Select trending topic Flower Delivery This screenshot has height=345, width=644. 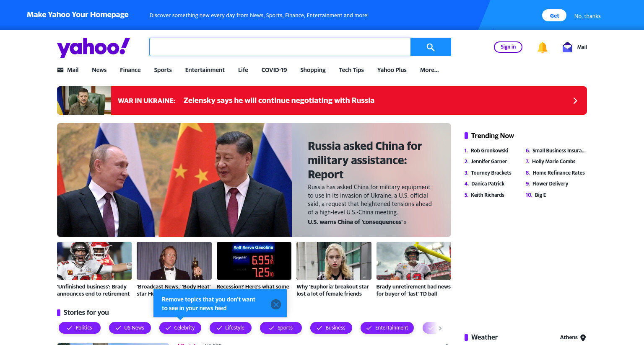pyautogui.click(x=550, y=184)
